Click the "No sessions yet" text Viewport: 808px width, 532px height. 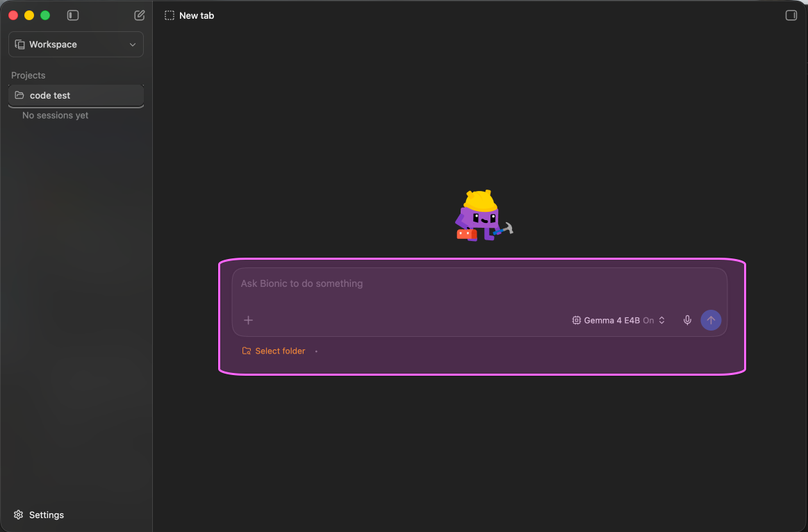[55, 115]
